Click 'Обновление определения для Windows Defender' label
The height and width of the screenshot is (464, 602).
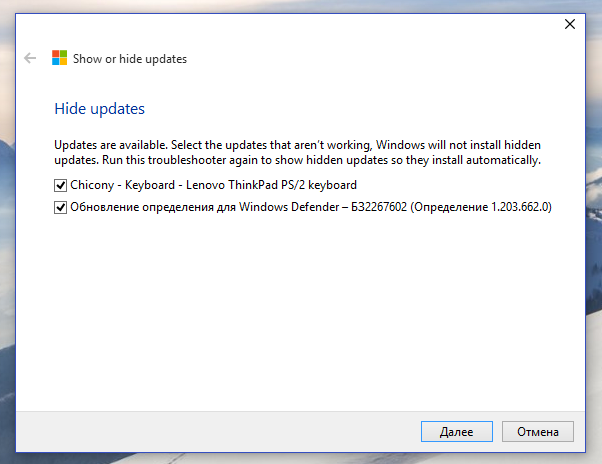(311, 207)
